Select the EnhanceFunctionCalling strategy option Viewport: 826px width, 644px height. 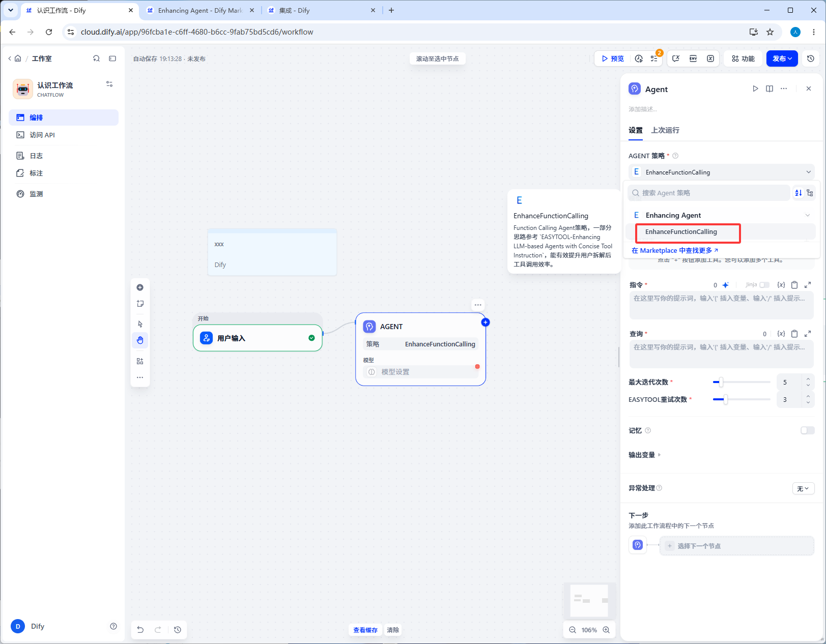coord(721,232)
